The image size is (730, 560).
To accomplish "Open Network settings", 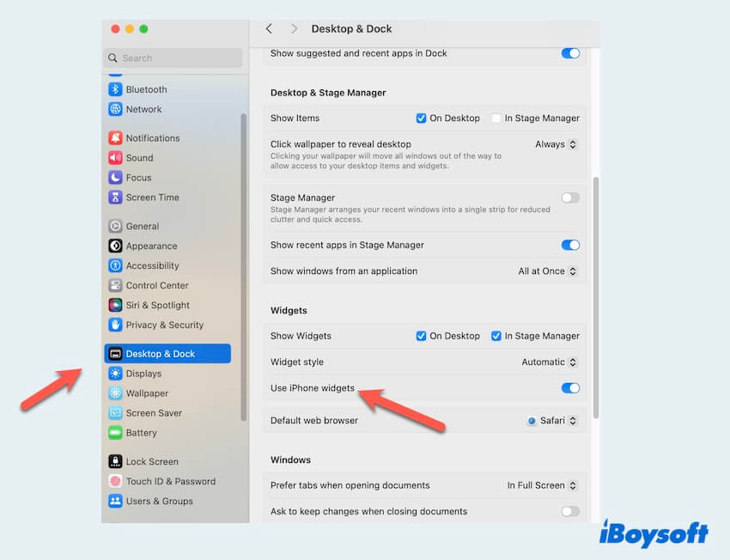I will [x=143, y=109].
